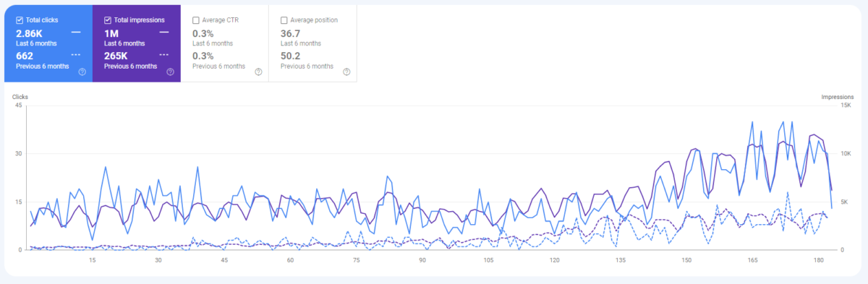Image resolution: width=868 pixels, height=284 pixels.
Task: Click the 1M total impressions value
Action: pos(111,33)
